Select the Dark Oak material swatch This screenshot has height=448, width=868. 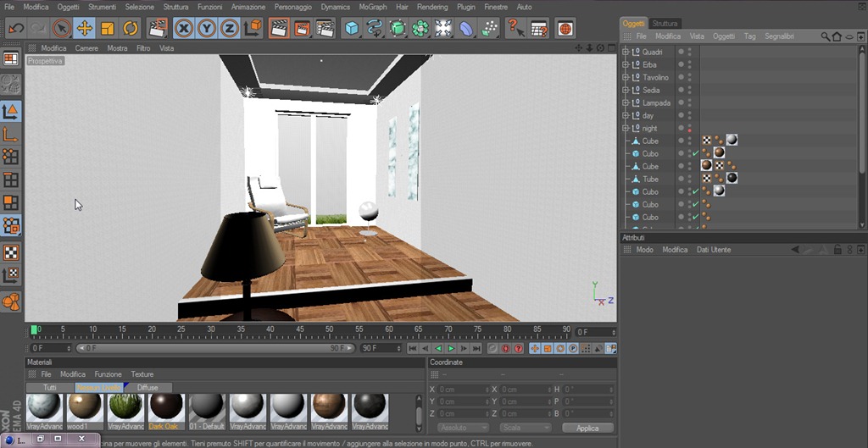(x=166, y=412)
